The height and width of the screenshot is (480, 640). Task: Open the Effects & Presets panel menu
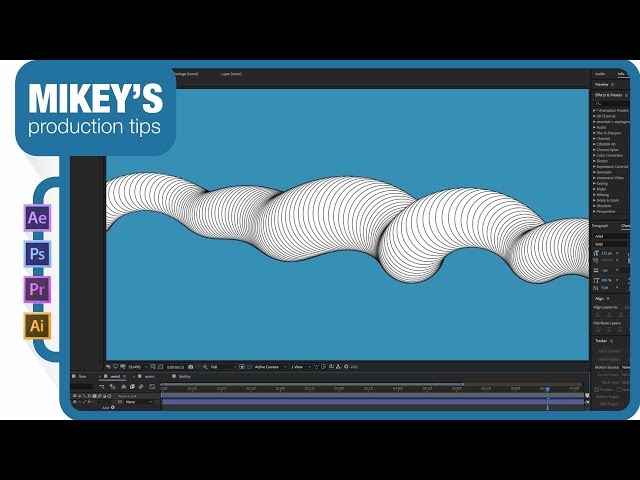pyautogui.click(x=627, y=95)
